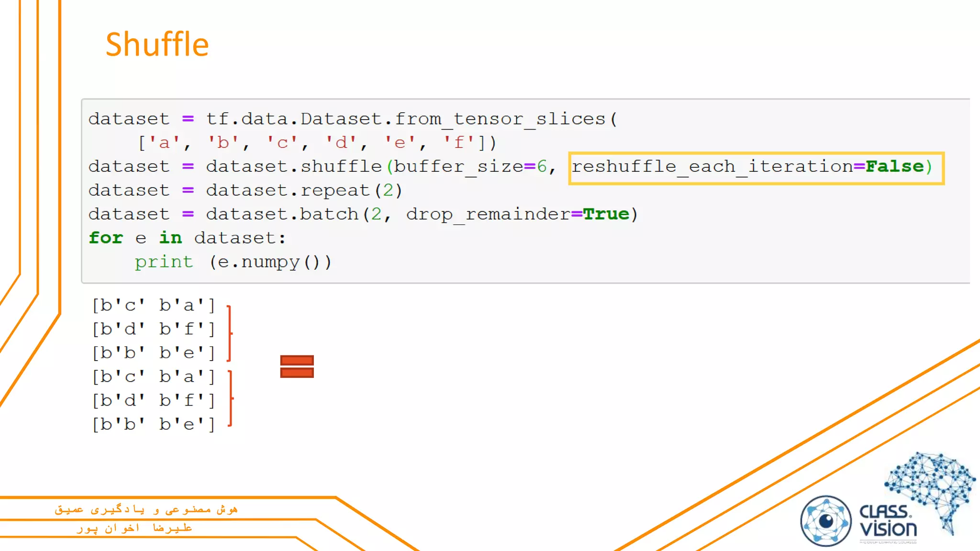This screenshot has height=551, width=980.
Task: Click the upper red bracket beside the output
Action: pos(229,333)
